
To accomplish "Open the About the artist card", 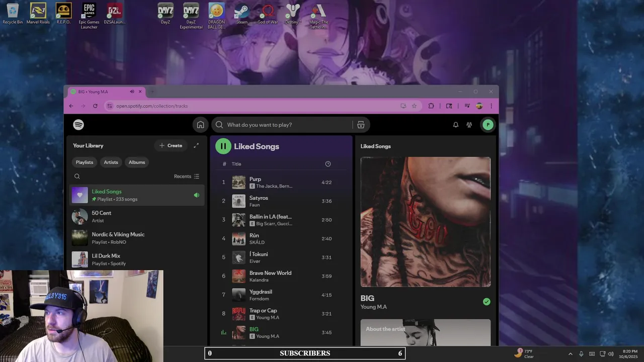I will click(x=426, y=332).
